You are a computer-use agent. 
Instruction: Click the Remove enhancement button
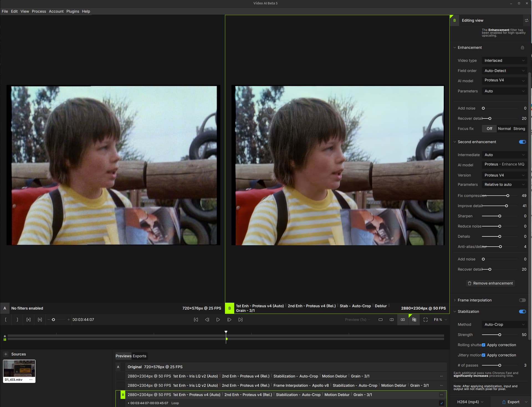[490, 283]
